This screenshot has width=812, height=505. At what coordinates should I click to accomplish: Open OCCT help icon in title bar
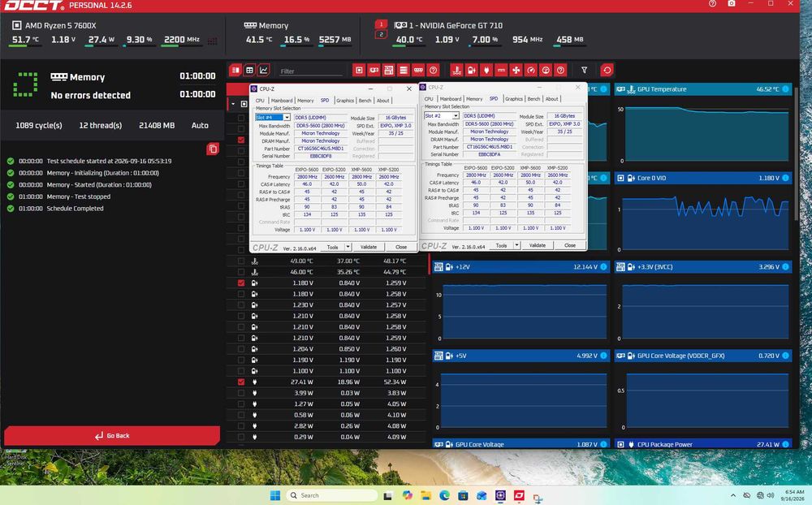712,3
